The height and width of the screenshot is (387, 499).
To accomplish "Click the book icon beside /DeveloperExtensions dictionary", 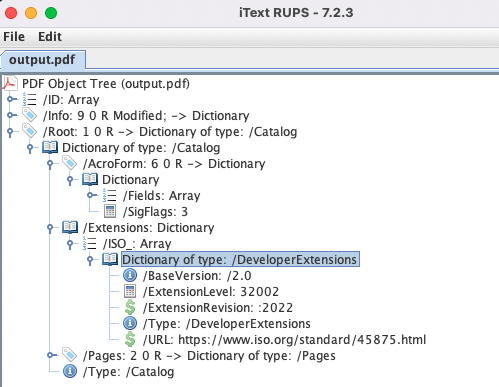I will tap(110, 259).
